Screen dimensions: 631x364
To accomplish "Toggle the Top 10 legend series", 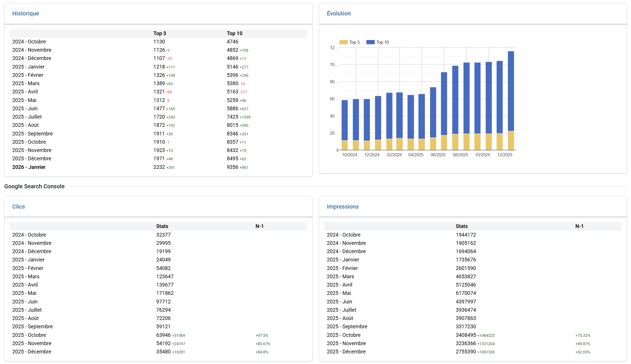I will click(382, 42).
